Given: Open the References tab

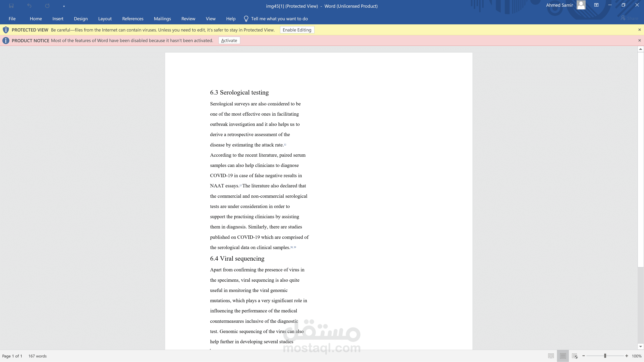Looking at the screenshot, I should pos(133,19).
